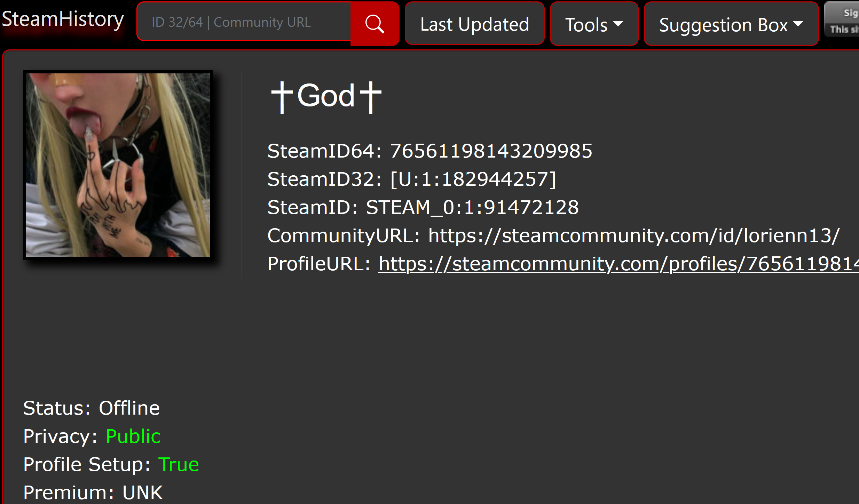
Task: Click the green Public privacy label
Action: point(133,436)
